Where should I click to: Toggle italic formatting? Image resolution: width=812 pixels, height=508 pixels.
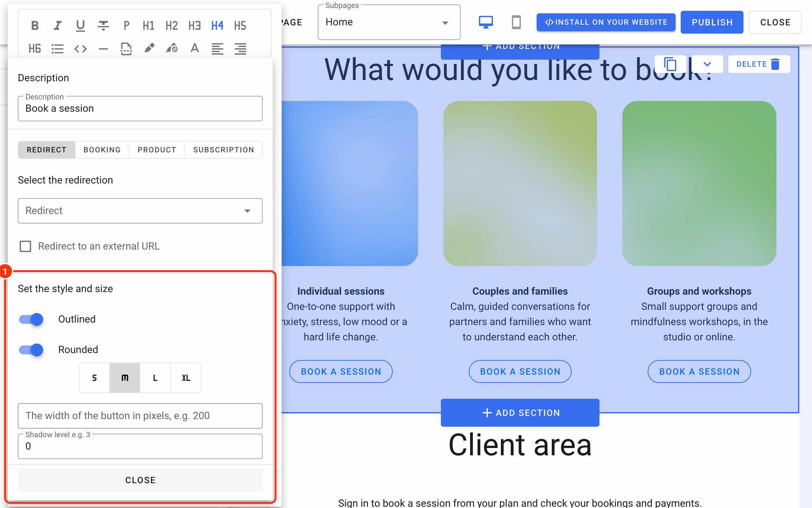pyautogui.click(x=57, y=25)
